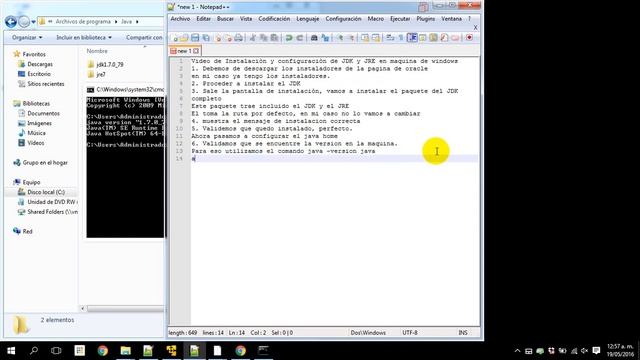Toggle the highlighted Indent Guide icon
This screenshot has width=640, height=360.
point(412,38)
